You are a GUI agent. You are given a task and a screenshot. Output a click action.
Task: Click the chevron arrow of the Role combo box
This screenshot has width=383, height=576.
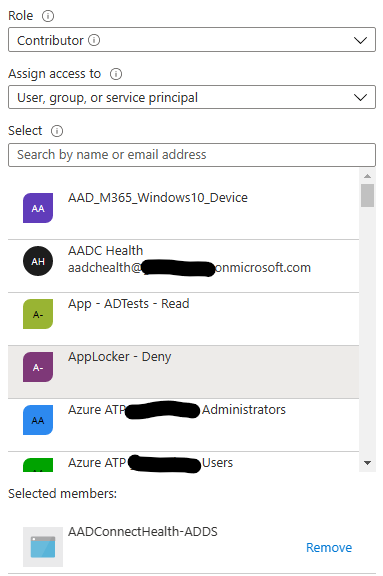pos(360,40)
